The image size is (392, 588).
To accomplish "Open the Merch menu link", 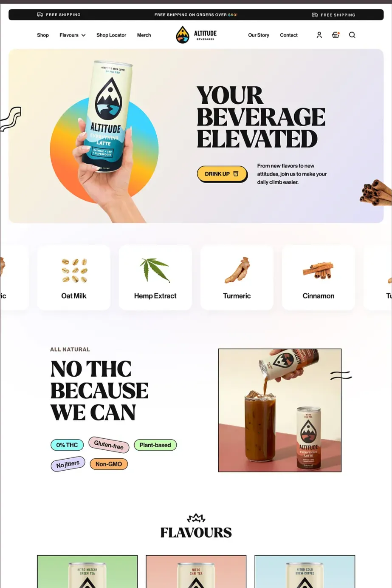I will [144, 35].
